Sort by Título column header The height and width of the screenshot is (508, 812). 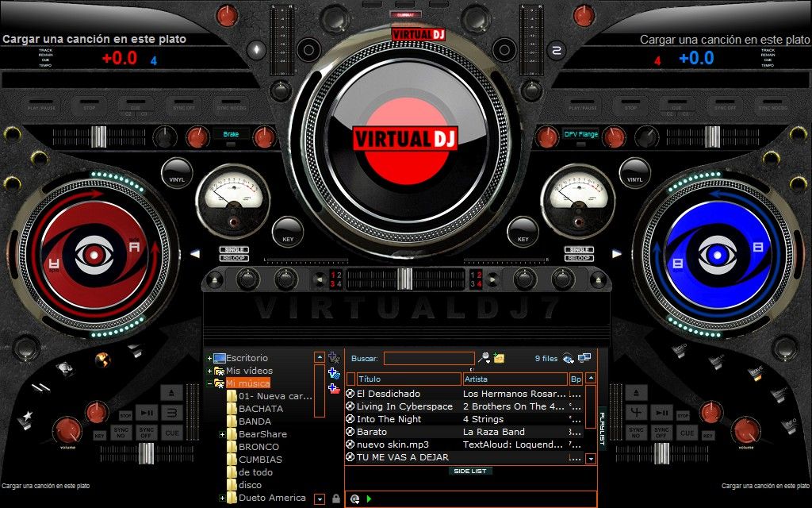pyautogui.click(x=408, y=379)
